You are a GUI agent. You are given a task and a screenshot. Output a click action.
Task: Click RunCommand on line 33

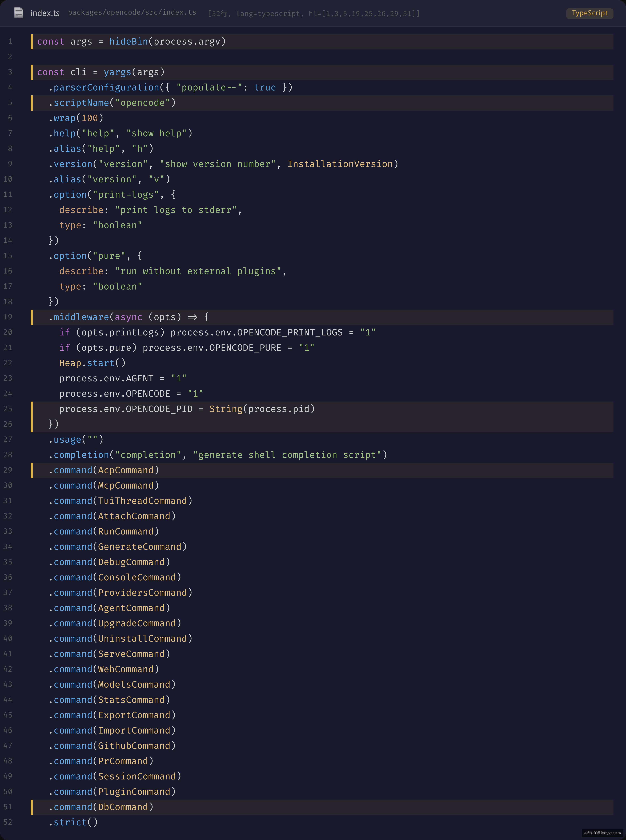(x=126, y=532)
